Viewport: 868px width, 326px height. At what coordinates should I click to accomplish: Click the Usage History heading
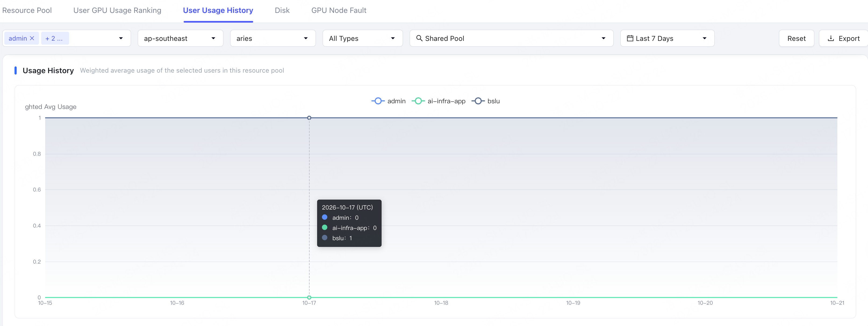[x=48, y=70]
